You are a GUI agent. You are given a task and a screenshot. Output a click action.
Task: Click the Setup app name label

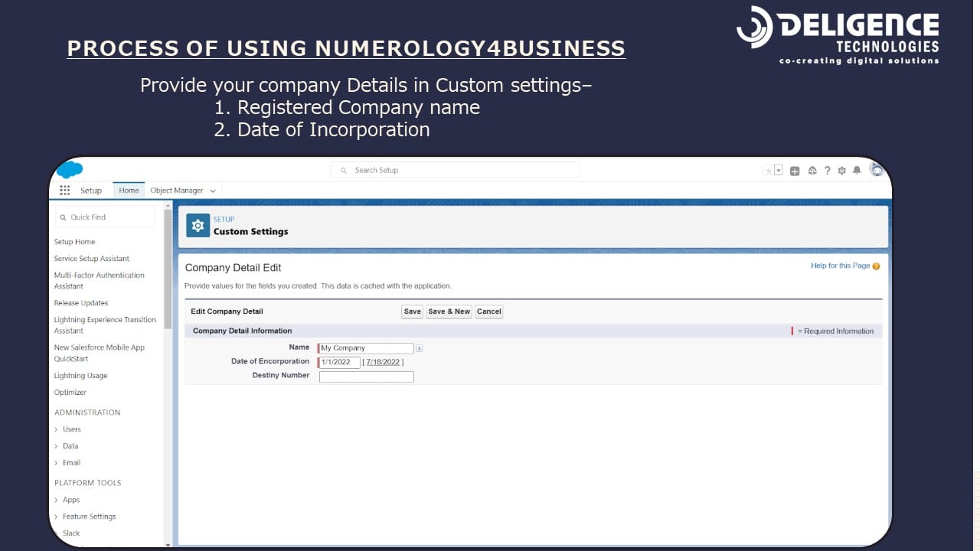pyautogui.click(x=91, y=191)
